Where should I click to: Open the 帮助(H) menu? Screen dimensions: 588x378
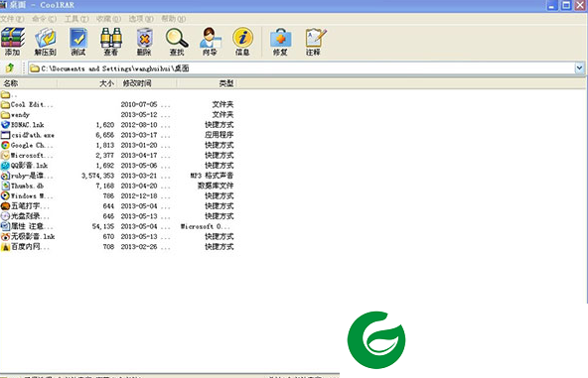click(x=173, y=19)
